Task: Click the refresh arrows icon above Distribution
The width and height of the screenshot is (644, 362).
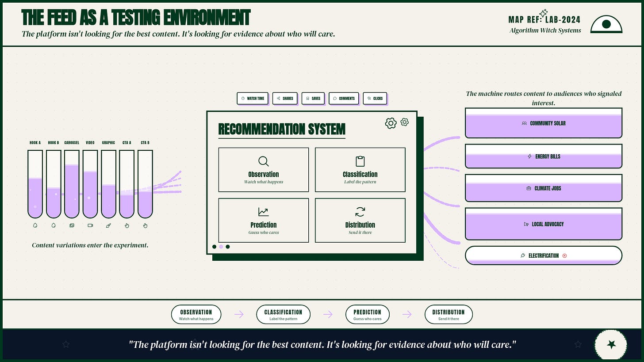Action: tap(360, 212)
